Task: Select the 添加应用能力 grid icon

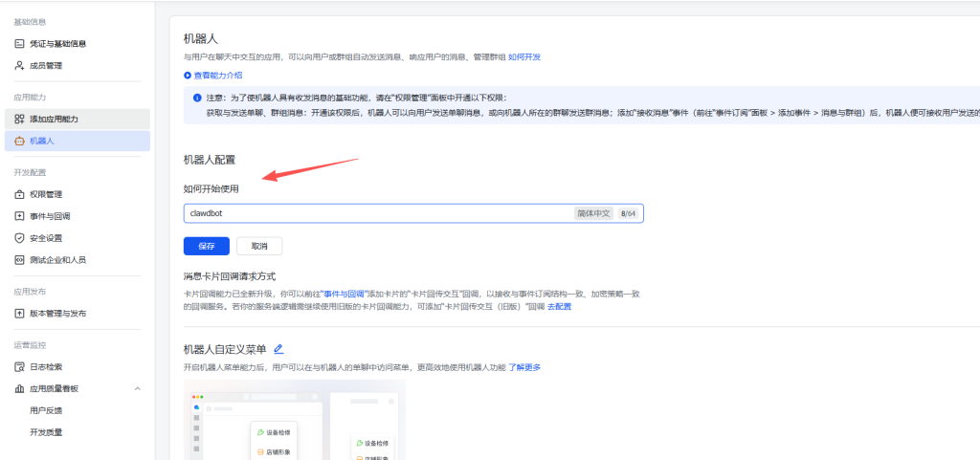Action: pos(19,119)
